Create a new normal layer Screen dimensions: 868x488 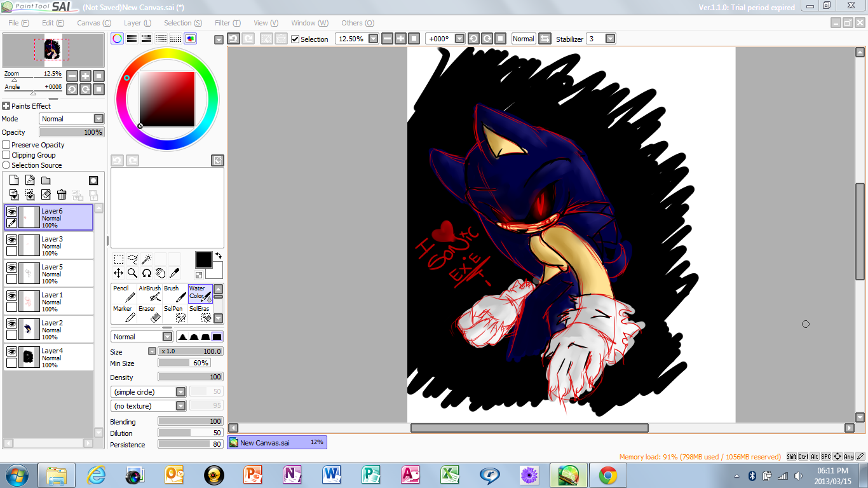click(14, 180)
